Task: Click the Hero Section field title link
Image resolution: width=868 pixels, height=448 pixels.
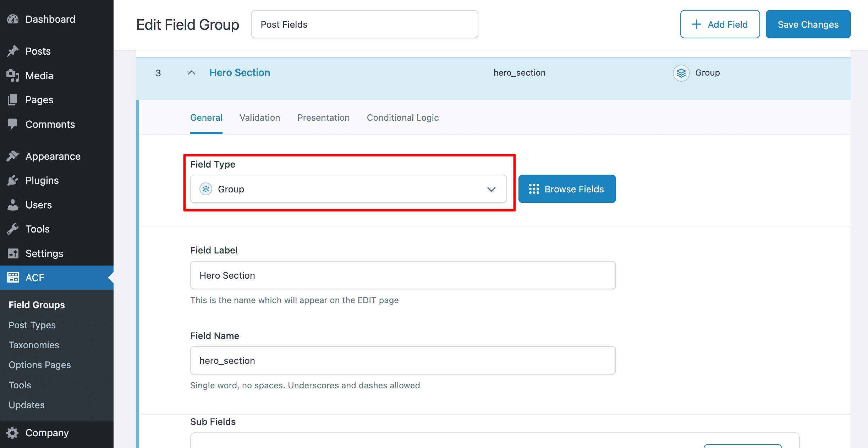Action: click(x=240, y=72)
